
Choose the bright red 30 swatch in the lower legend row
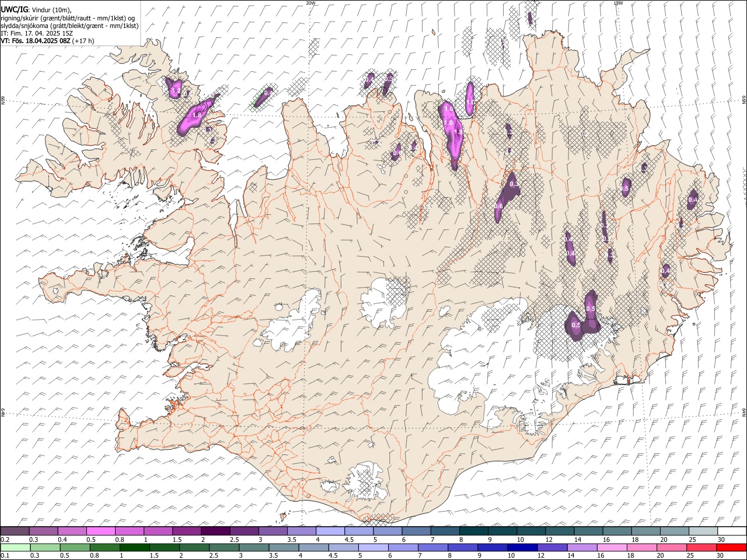[x=731, y=547]
